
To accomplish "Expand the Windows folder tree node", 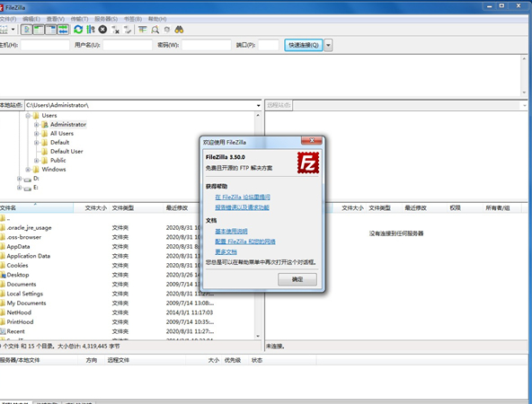I will (28, 170).
